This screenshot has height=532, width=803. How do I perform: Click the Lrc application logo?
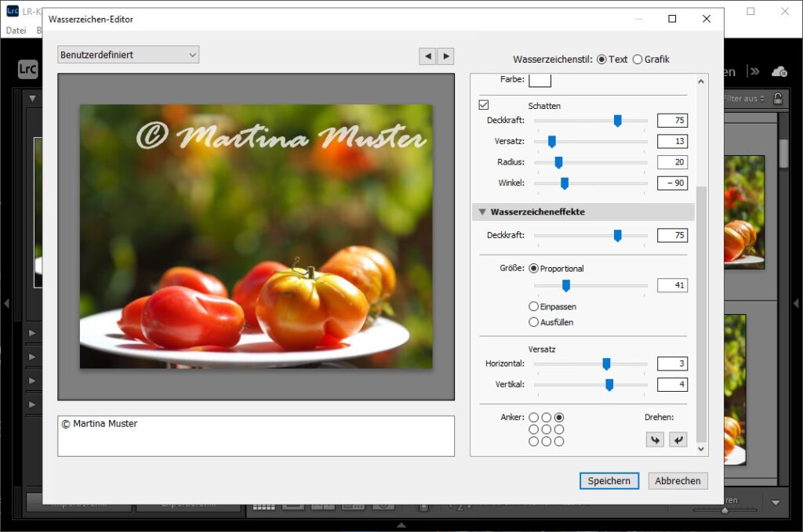tap(27, 70)
